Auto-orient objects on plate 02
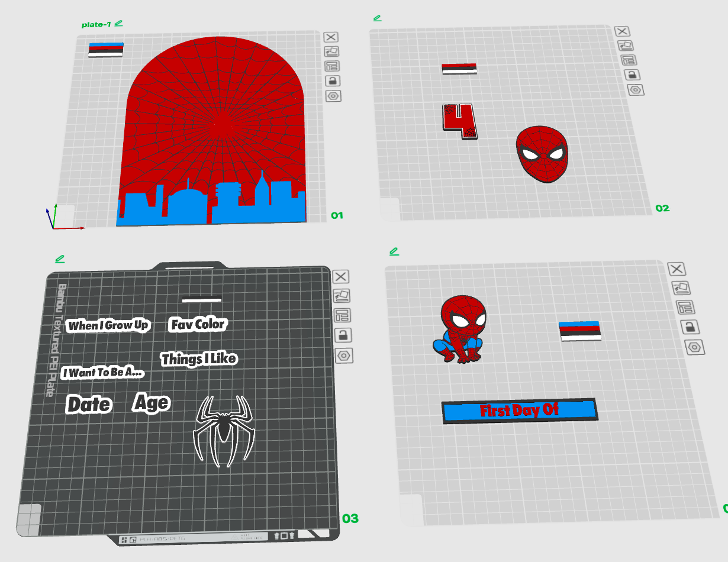Image resolution: width=728 pixels, height=562 pixels. pos(624,46)
